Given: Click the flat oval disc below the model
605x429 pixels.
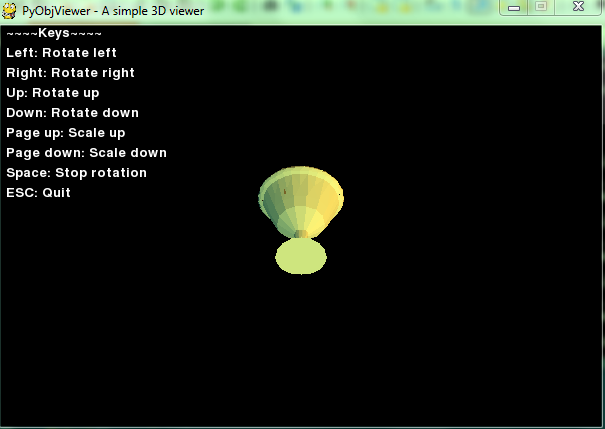Looking at the screenshot, I should coord(301,257).
